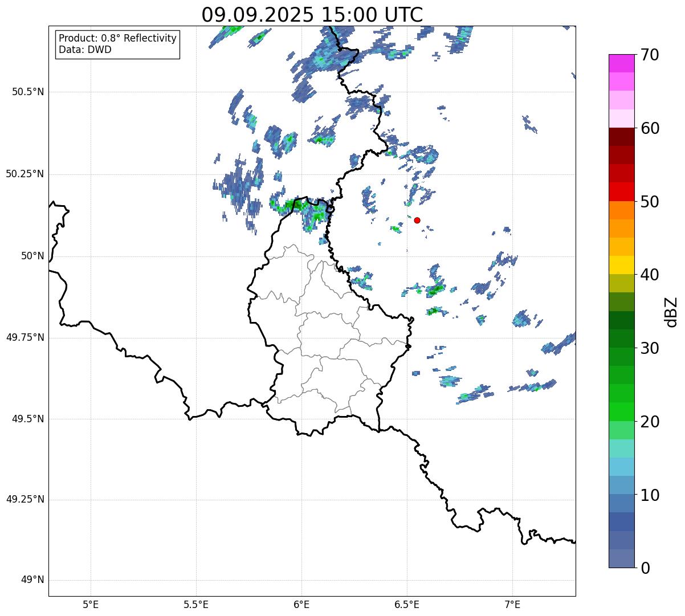Screen dimensions: 685x616
Task: Click the dBZ colorbar axis label
Action: pos(671,311)
